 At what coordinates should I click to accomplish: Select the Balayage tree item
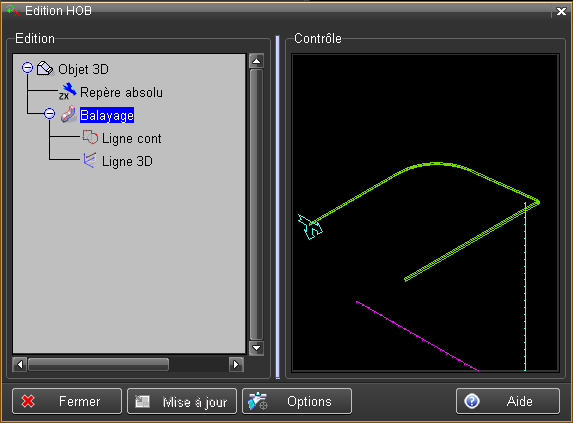click(x=107, y=115)
